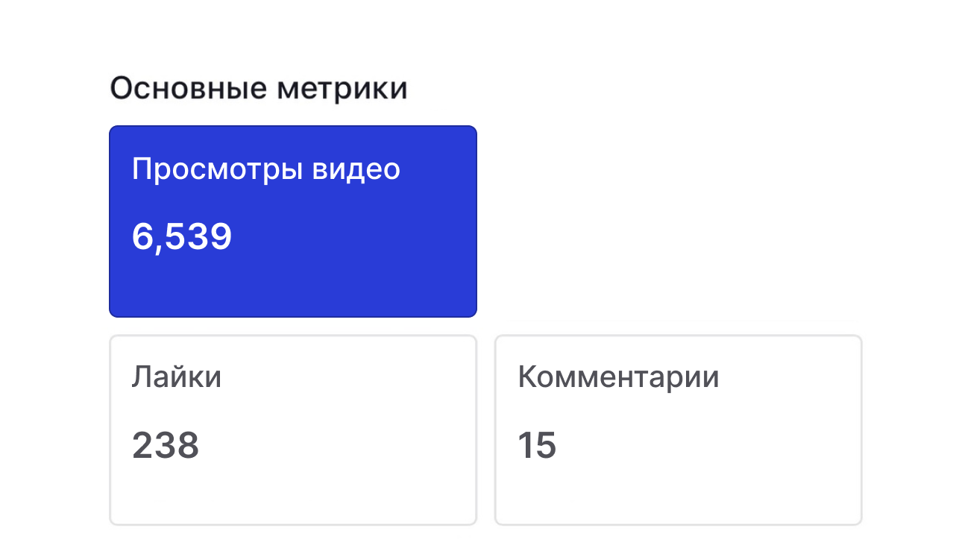
Task: Click the 15 comments count
Action: pyautogui.click(x=537, y=446)
